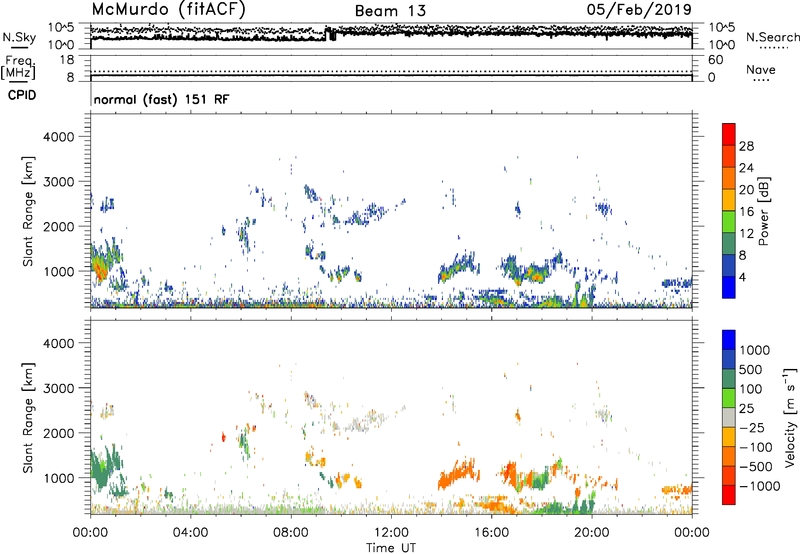Select the 24 dB power colorbar label
The height and width of the screenshot is (554, 800).
[x=746, y=168]
